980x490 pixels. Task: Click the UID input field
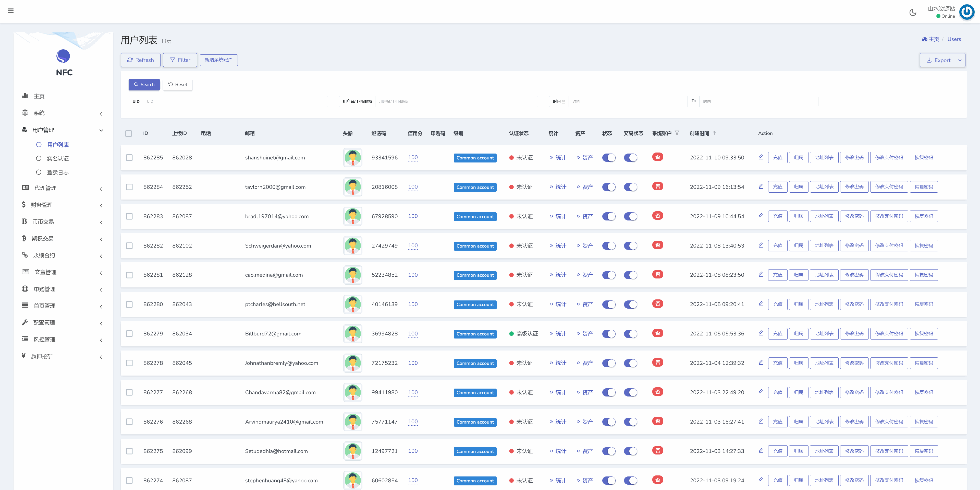click(235, 101)
